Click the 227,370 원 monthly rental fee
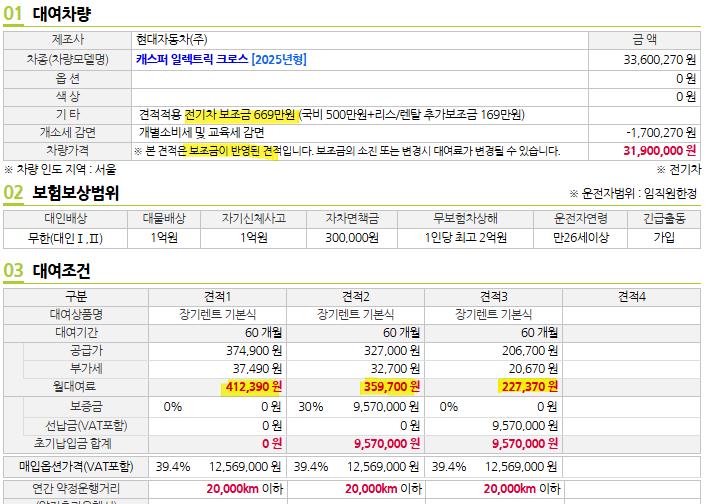 tap(530, 387)
